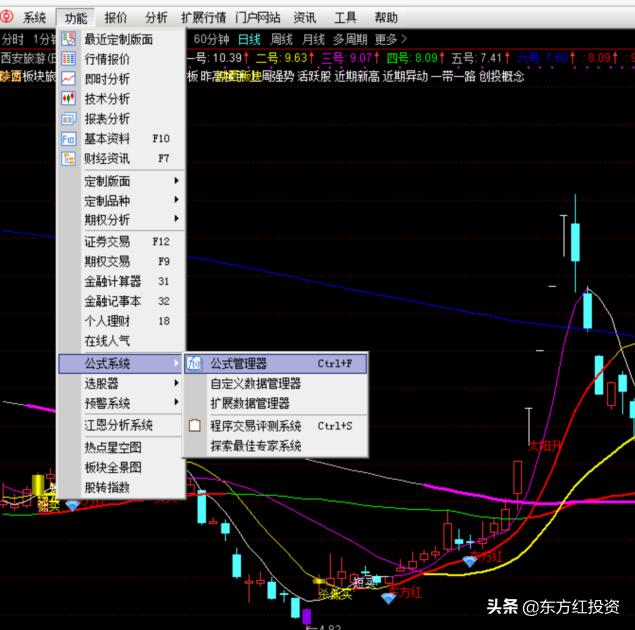Image resolution: width=635 pixels, height=630 pixels.
Task: Switch to 60分钟 period tab
Action: click(211, 39)
